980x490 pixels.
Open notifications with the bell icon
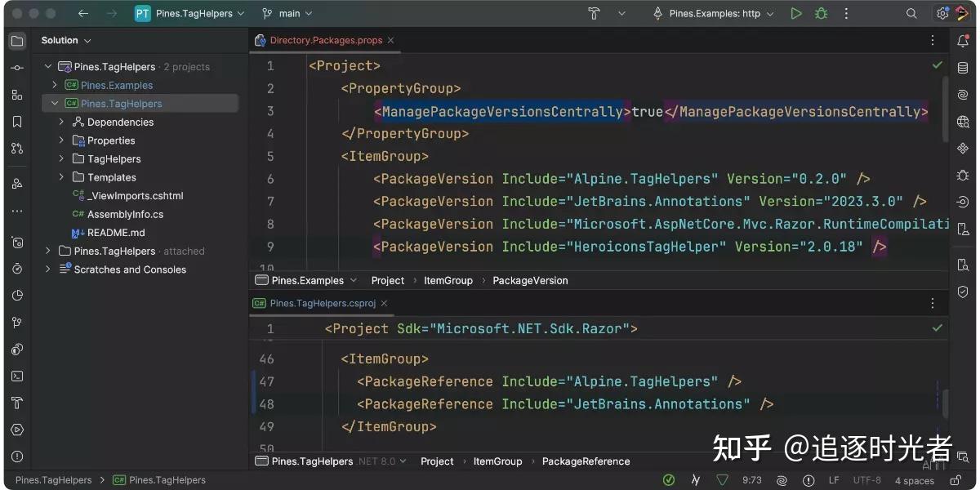tap(962, 40)
